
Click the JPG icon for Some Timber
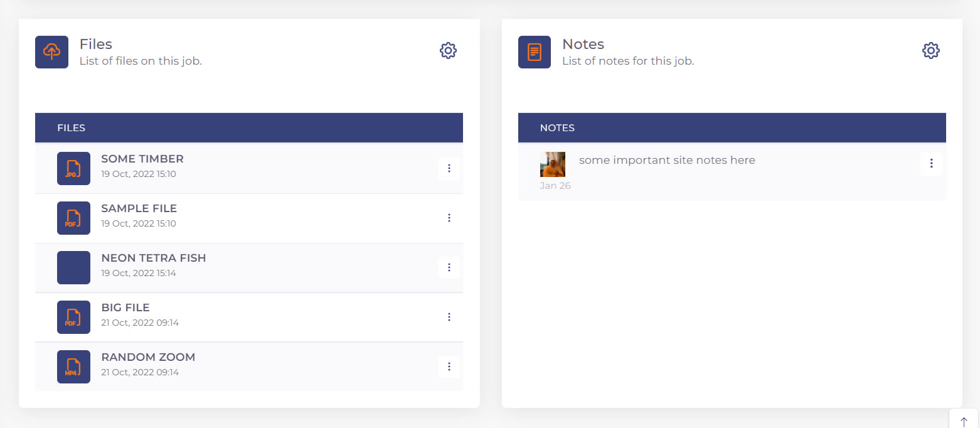coord(73,168)
